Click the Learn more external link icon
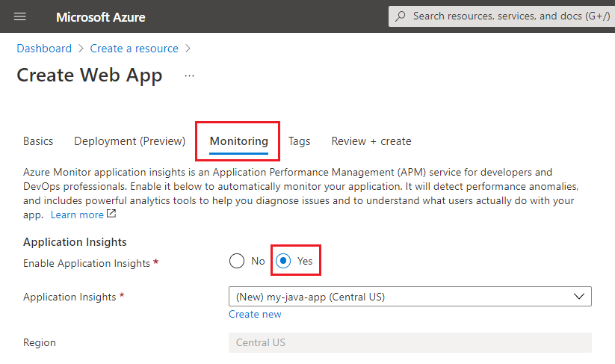 111,214
